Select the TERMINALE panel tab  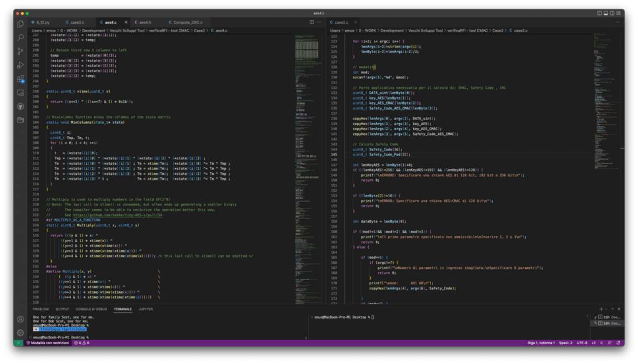tap(123, 309)
